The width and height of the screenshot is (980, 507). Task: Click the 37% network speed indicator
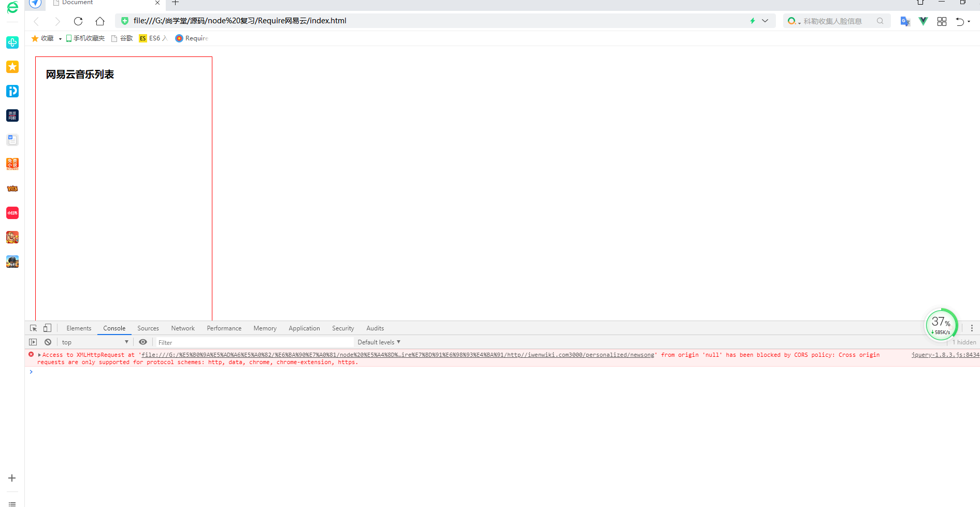coord(941,325)
